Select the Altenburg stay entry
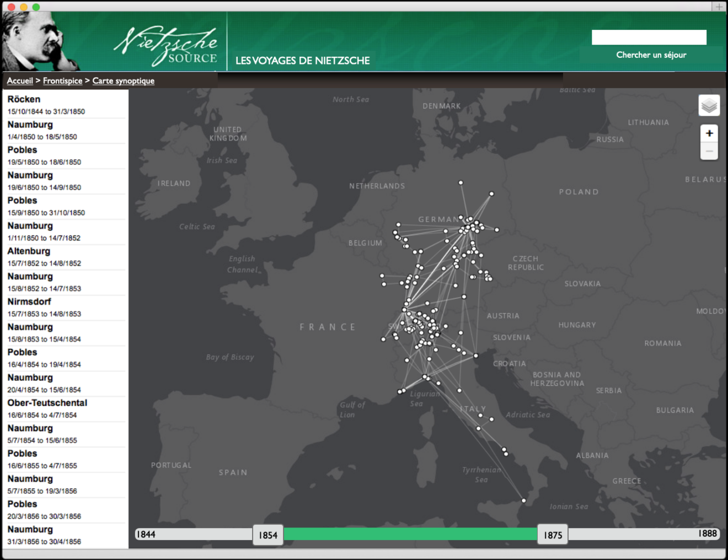The image size is (728, 560). [44, 257]
